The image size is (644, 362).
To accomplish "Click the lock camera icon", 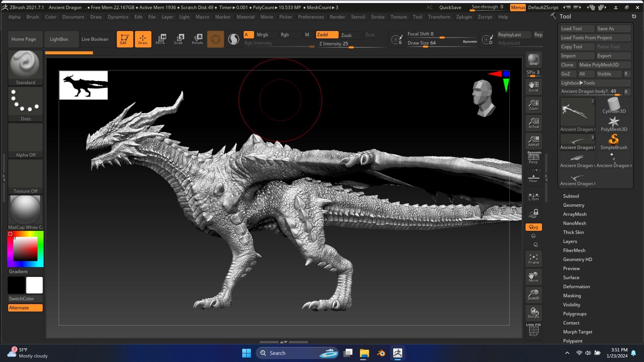I will tap(533, 213).
